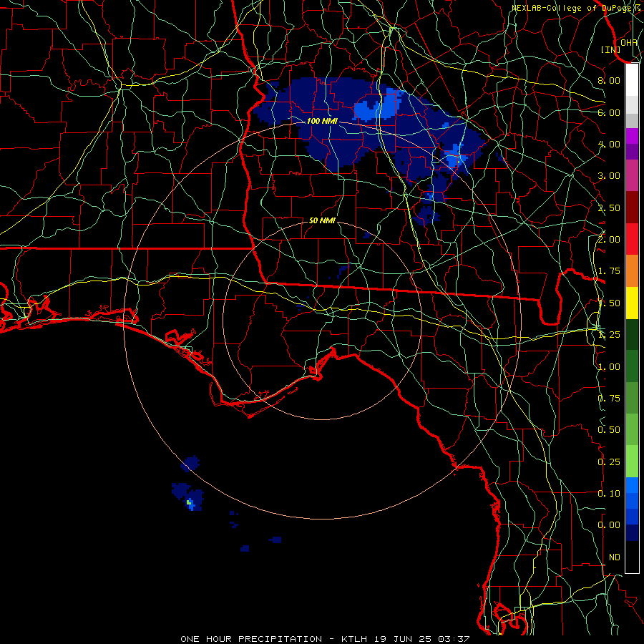Click the 0.75 legend value
Image resolution: width=644 pixels, height=644 pixels.
click(x=609, y=399)
